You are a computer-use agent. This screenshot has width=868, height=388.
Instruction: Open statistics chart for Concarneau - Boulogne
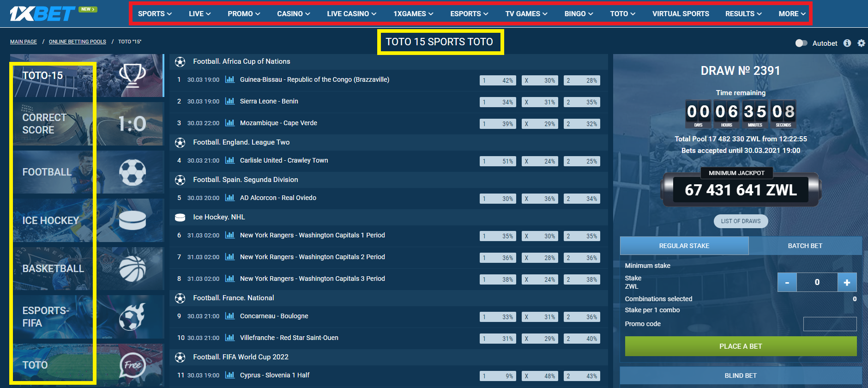pos(230,316)
